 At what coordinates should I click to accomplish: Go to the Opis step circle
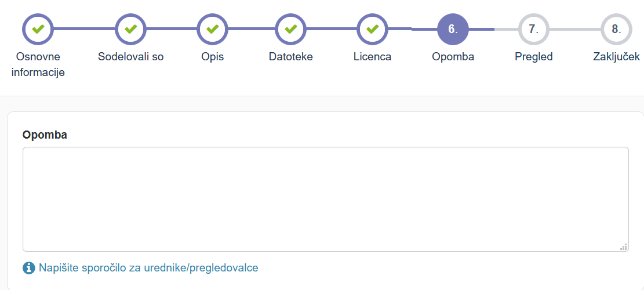coord(212,29)
